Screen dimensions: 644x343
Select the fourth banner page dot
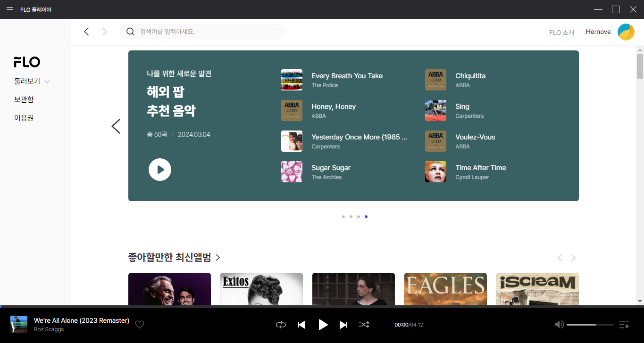click(x=366, y=217)
